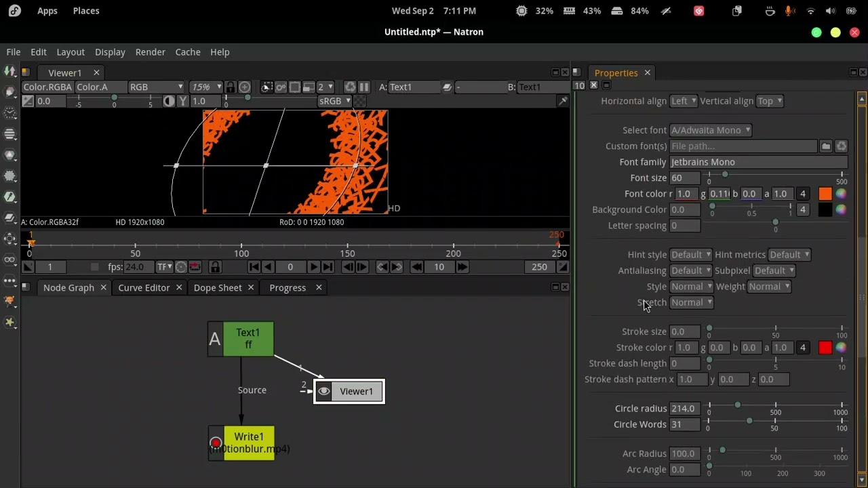This screenshot has width=868, height=488.
Task: Toggle the auto-contrast icon beside gain slider
Action: click(x=169, y=101)
